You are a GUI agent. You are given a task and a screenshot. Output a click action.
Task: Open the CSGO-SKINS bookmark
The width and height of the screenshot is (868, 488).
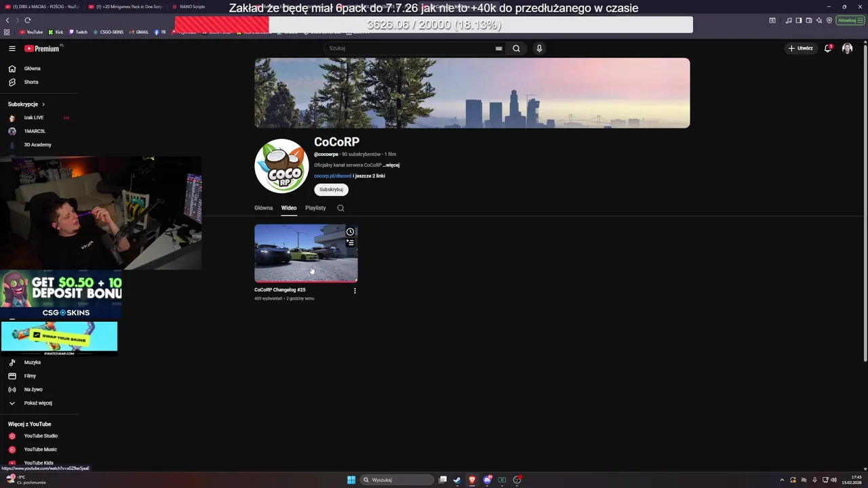click(x=108, y=32)
